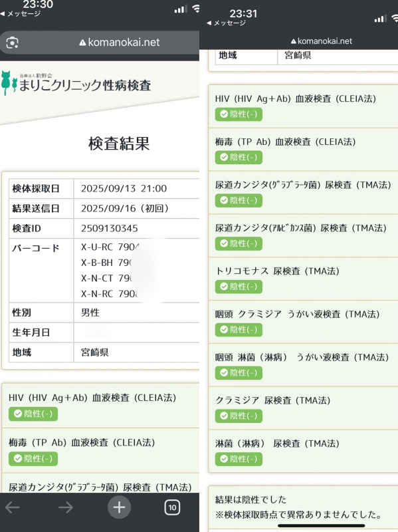
Task: Tap the warning icon beside right komanokai.net
Action: click(294, 41)
